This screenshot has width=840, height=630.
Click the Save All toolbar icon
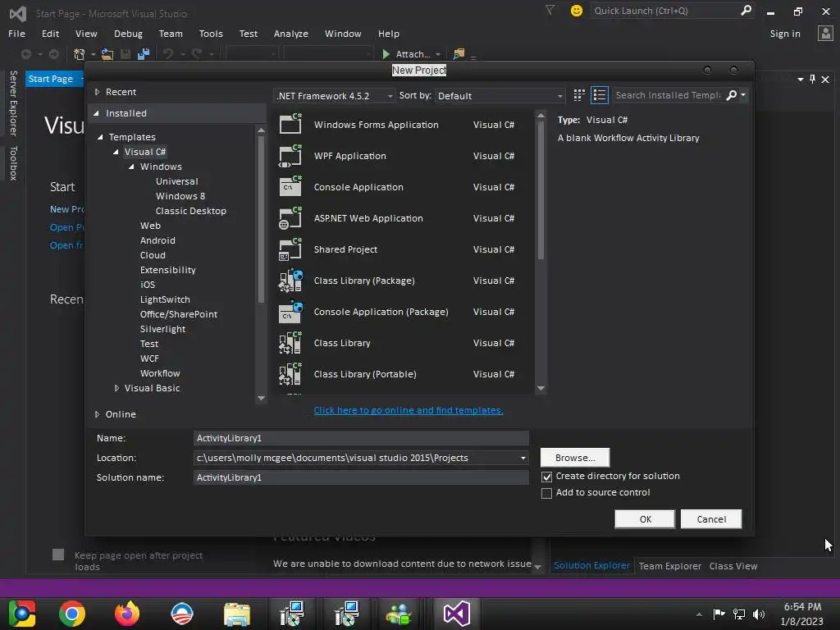(x=144, y=54)
